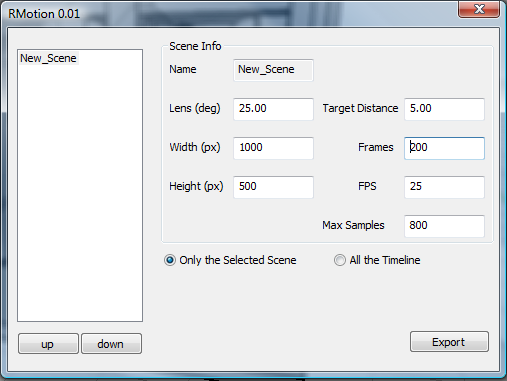Click the Scene Info group label
The width and height of the screenshot is (507, 381).
click(x=195, y=46)
